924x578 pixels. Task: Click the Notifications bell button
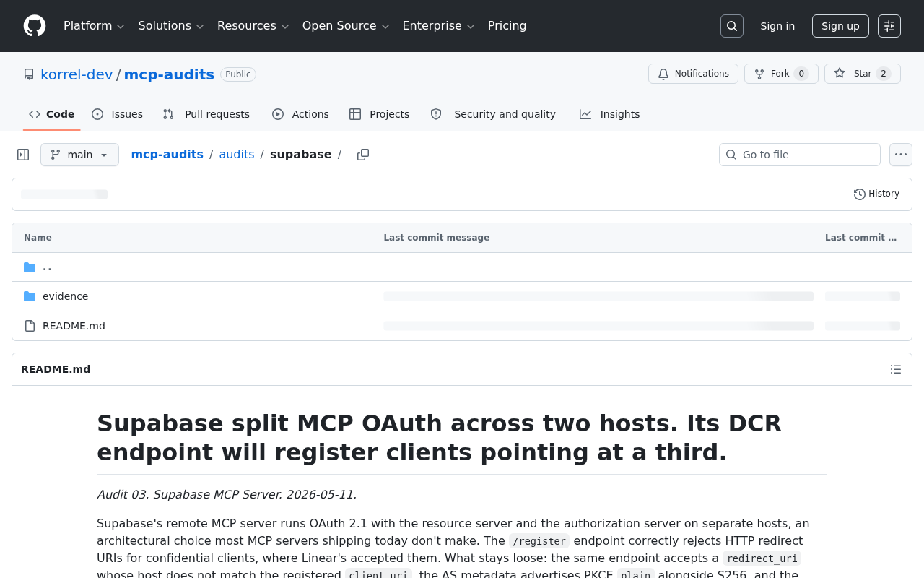pos(693,74)
